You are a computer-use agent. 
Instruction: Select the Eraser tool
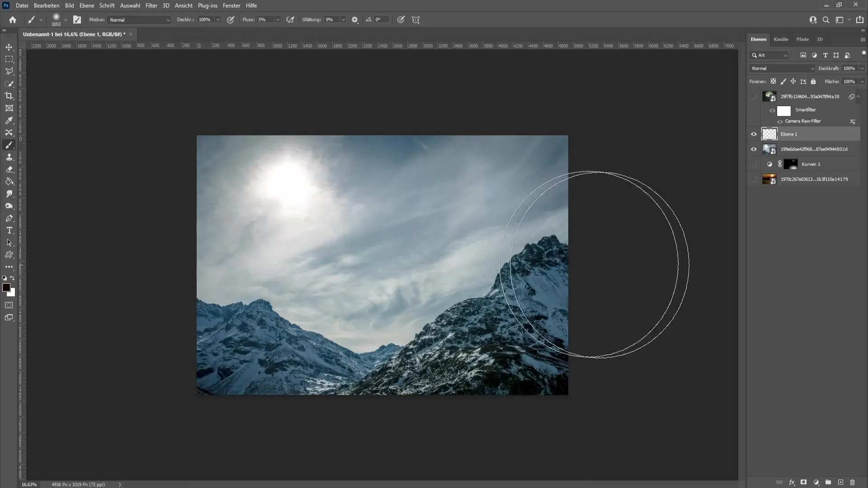click(x=9, y=169)
